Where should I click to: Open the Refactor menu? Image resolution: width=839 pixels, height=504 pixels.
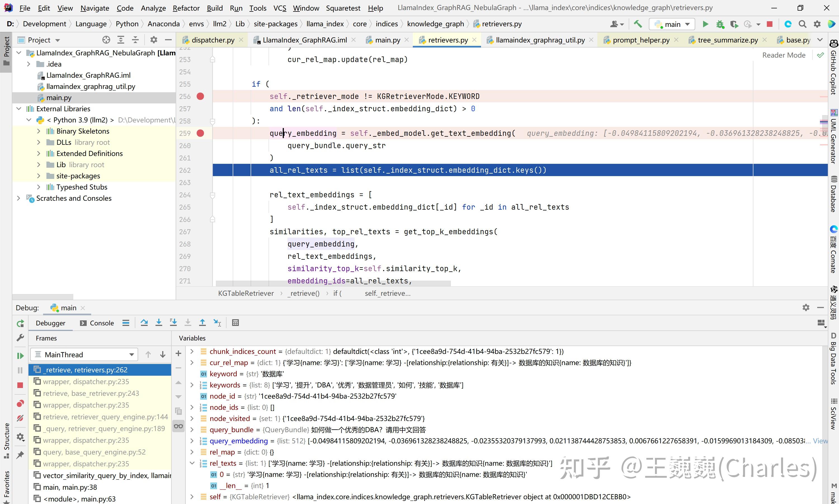click(186, 8)
